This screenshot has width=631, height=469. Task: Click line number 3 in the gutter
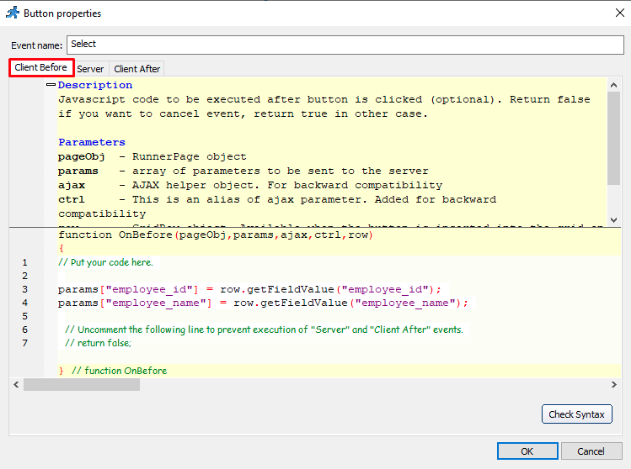tap(24, 289)
